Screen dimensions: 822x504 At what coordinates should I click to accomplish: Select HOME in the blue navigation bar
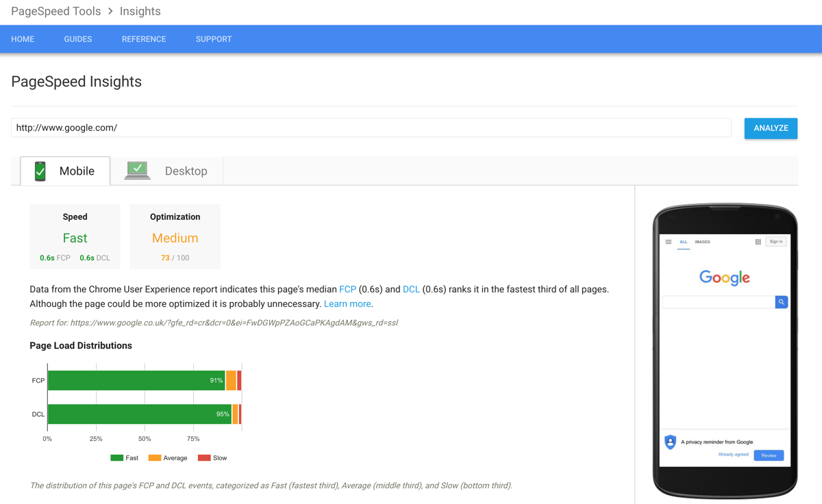point(23,39)
